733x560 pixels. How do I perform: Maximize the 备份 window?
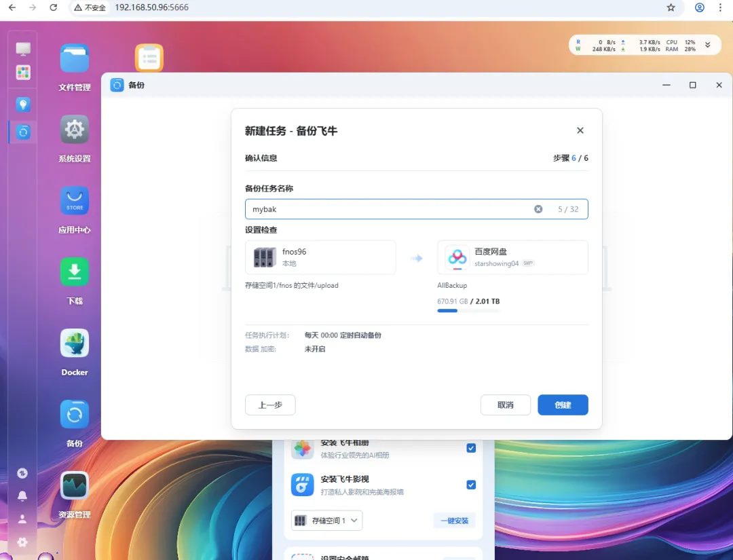[693, 85]
